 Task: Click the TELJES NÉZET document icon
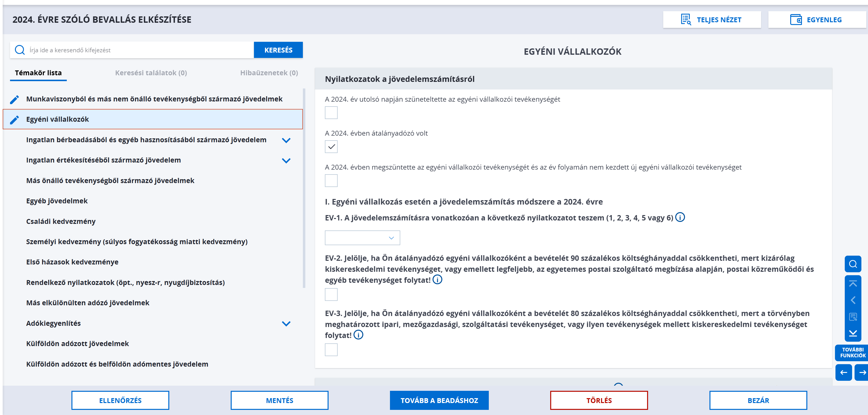click(x=686, y=20)
